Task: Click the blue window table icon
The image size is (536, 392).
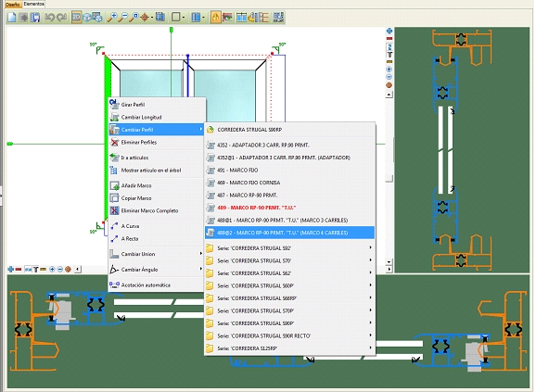Action: point(242,17)
